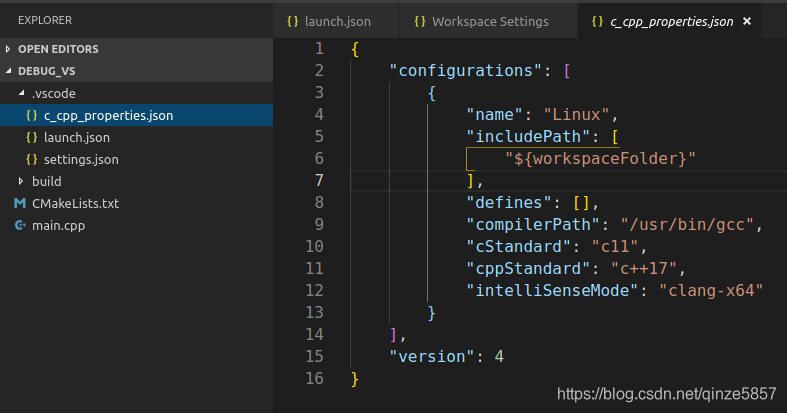Viewport: 787px width, 413px height.
Task: Click braces icon on c_cpp_properties.json tab
Action: tap(597, 22)
